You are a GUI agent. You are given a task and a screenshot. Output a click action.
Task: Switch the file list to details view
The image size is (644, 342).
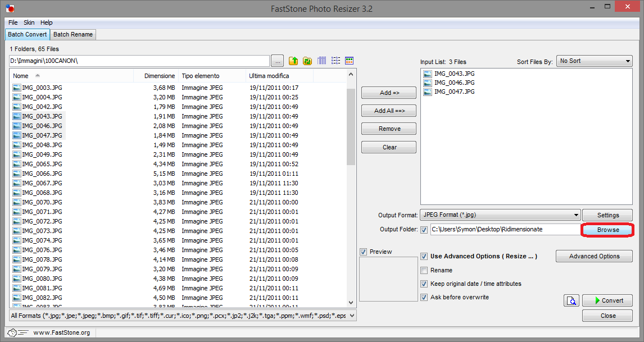pos(321,61)
